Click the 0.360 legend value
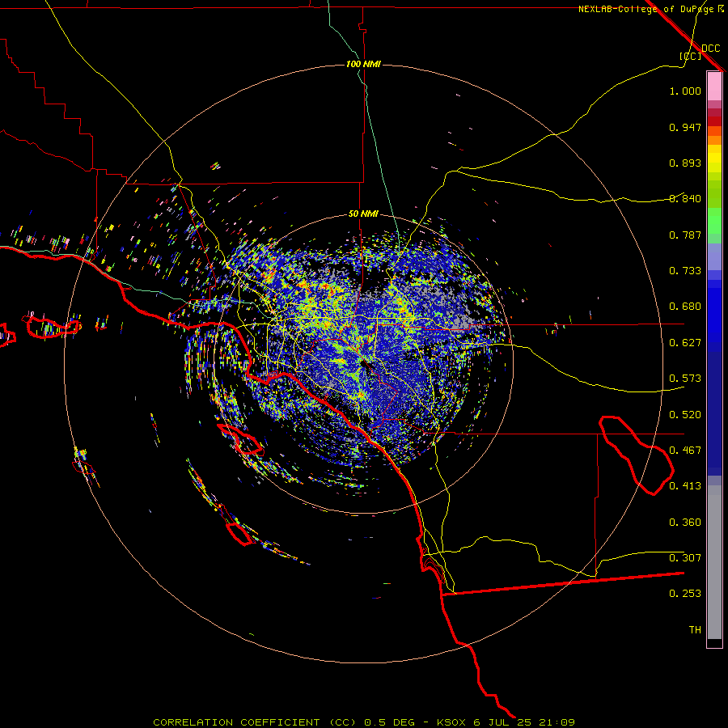The width and height of the screenshot is (728, 728). [x=685, y=523]
